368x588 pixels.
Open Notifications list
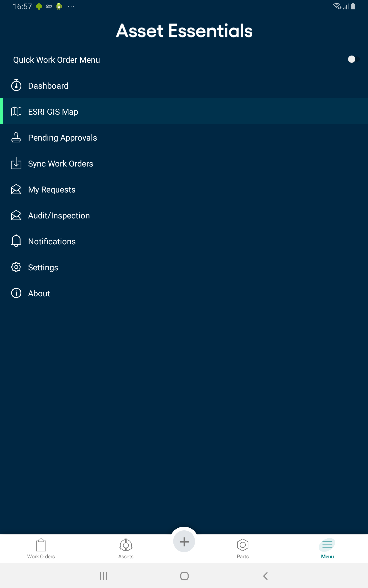[184, 242]
